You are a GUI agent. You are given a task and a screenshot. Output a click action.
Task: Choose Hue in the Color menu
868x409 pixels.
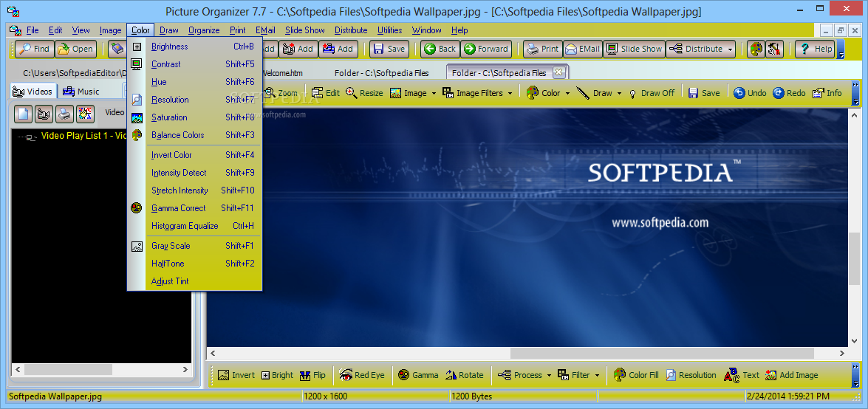coord(195,82)
